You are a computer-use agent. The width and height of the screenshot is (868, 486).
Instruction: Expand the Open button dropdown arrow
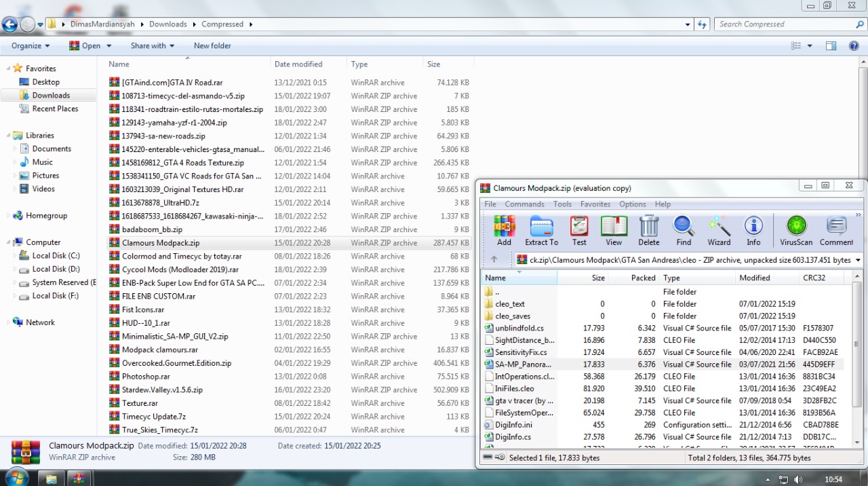pos(107,45)
